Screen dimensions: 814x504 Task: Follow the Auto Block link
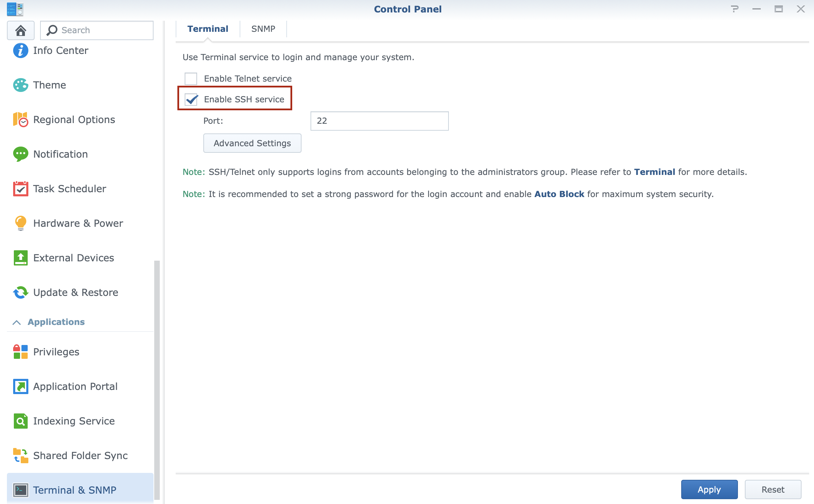point(559,194)
